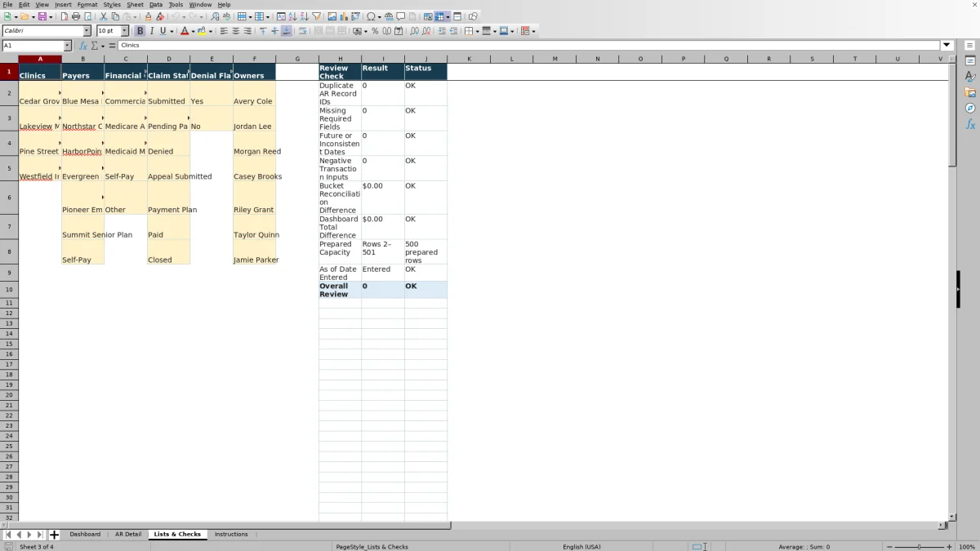Screen dimensions: 980x551
Task: Click the Print icon in toolbar
Action: (76, 16)
